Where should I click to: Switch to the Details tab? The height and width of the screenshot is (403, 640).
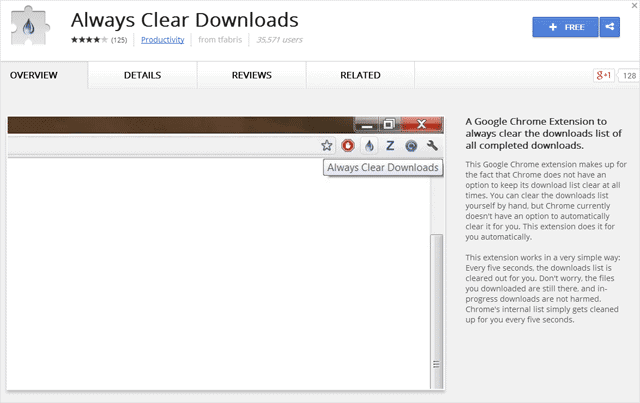[x=142, y=75]
